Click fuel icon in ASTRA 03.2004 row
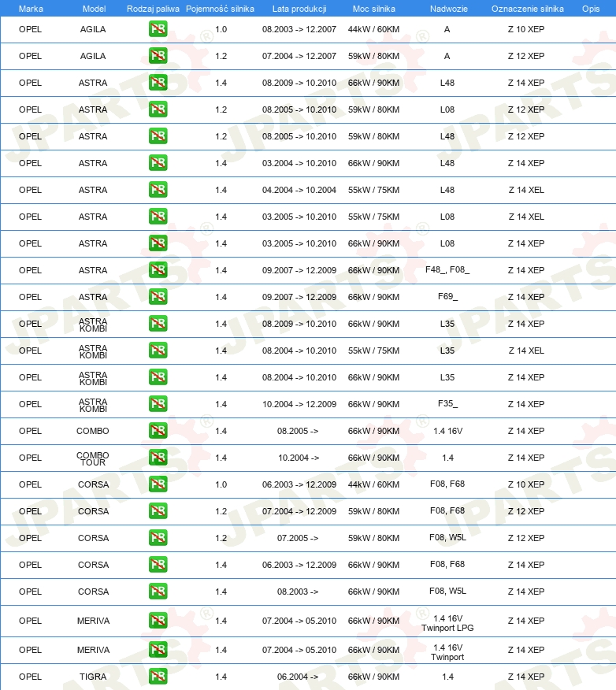This screenshot has width=616, height=690. [158, 163]
